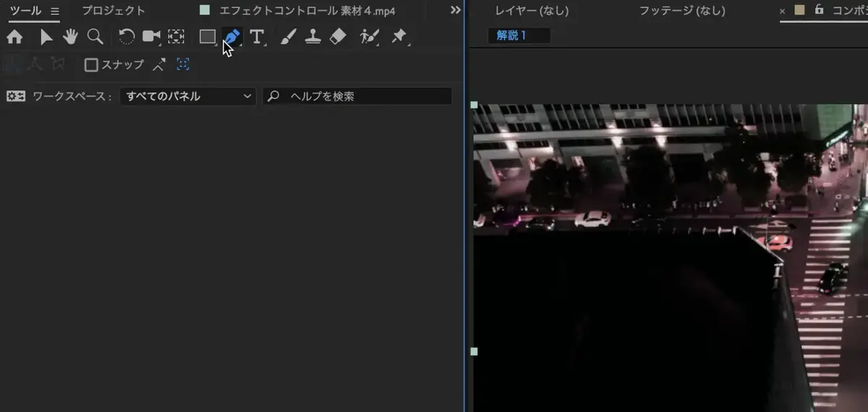Click the ヘルプを検索 search field

tap(365, 96)
